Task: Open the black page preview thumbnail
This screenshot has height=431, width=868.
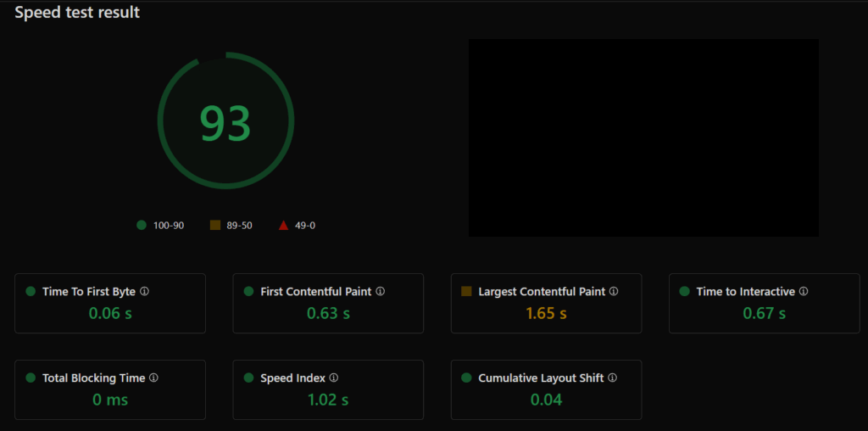Action: coord(643,137)
